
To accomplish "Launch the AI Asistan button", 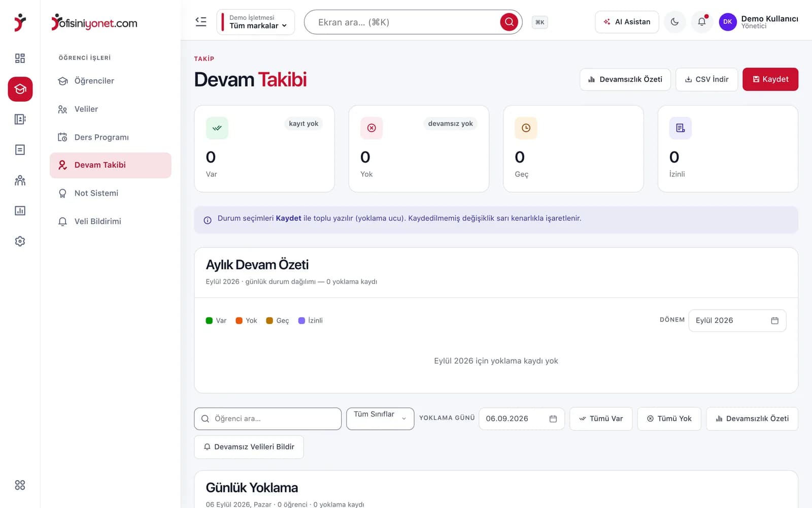I will coord(627,22).
